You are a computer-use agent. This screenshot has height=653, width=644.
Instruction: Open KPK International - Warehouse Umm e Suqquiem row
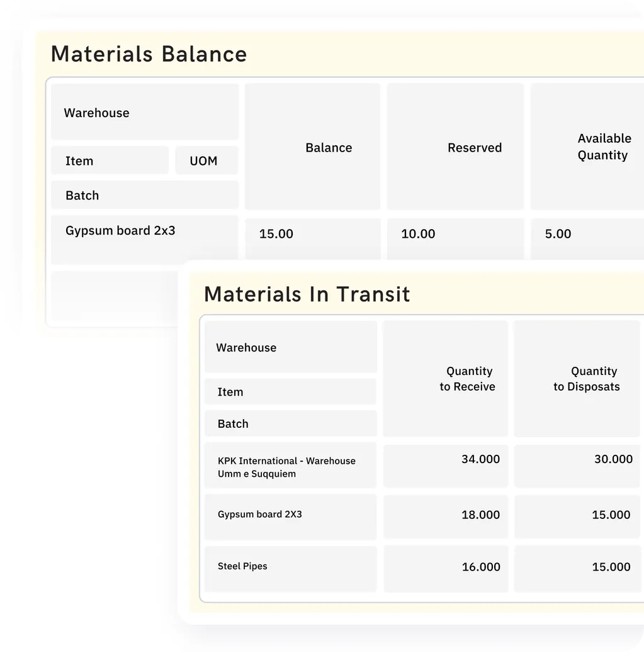[291, 466]
